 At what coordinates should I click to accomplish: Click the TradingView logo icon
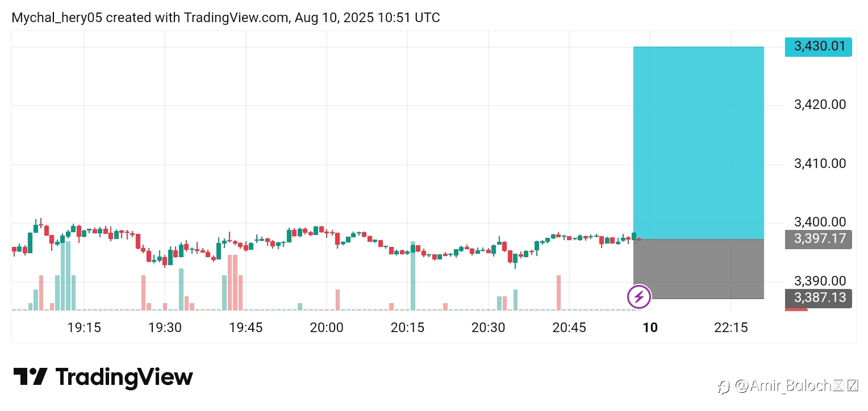[30, 377]
